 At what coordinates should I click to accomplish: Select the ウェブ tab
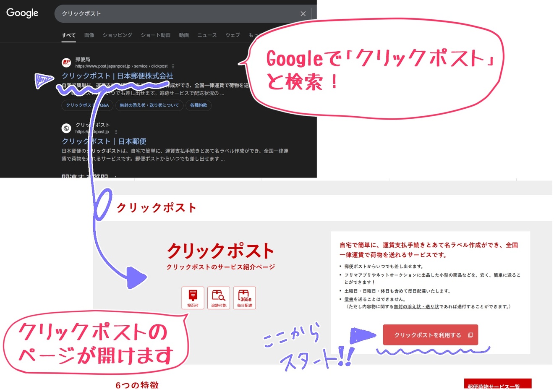coord(233,35)
